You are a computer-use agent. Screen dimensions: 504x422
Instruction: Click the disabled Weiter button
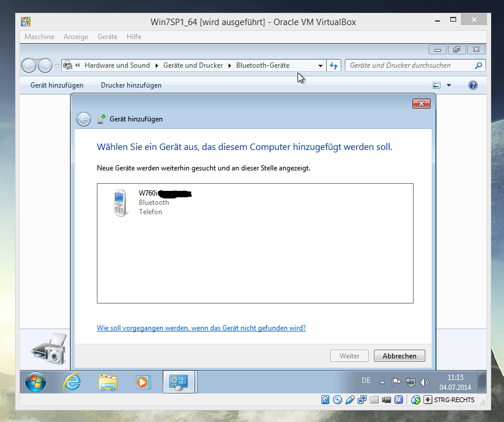[349, 355]
